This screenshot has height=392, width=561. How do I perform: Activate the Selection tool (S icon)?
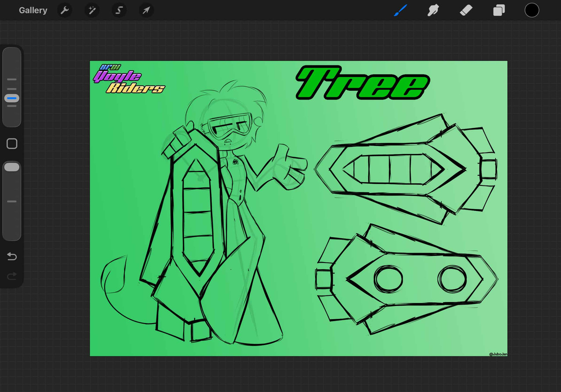pos(119,10)
